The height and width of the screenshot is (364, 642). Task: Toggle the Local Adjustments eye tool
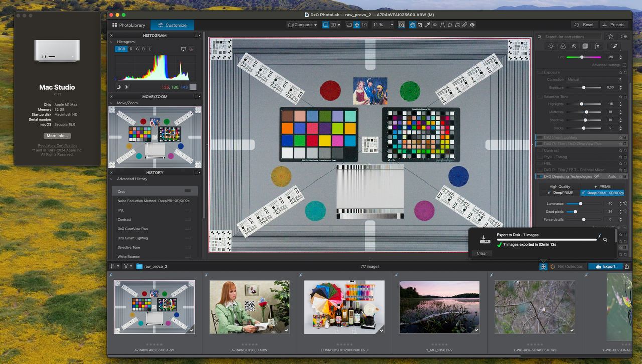coord(472,25)
